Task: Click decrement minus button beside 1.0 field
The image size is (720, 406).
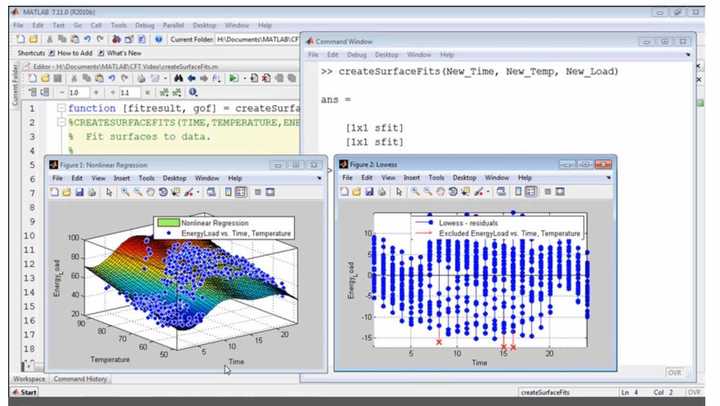Action: click(62, 93)
